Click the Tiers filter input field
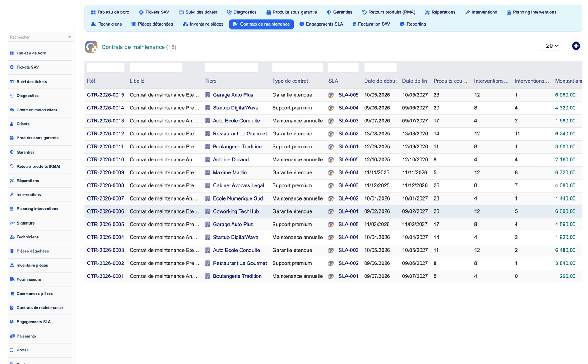 (232, 68)
